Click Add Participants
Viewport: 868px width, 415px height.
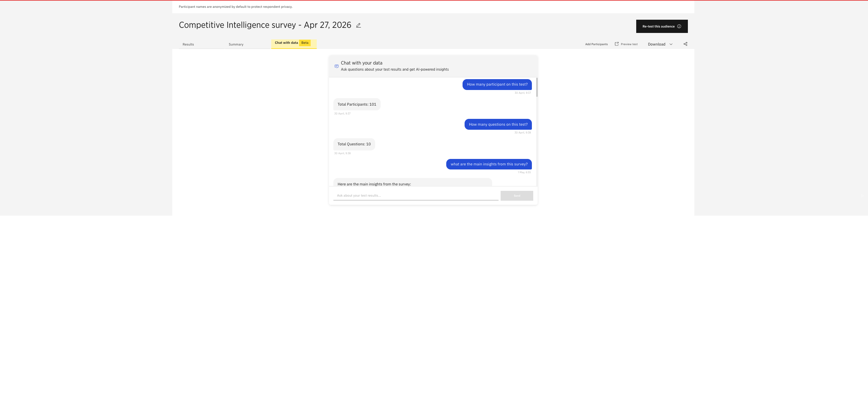click(x=596, y=44)
